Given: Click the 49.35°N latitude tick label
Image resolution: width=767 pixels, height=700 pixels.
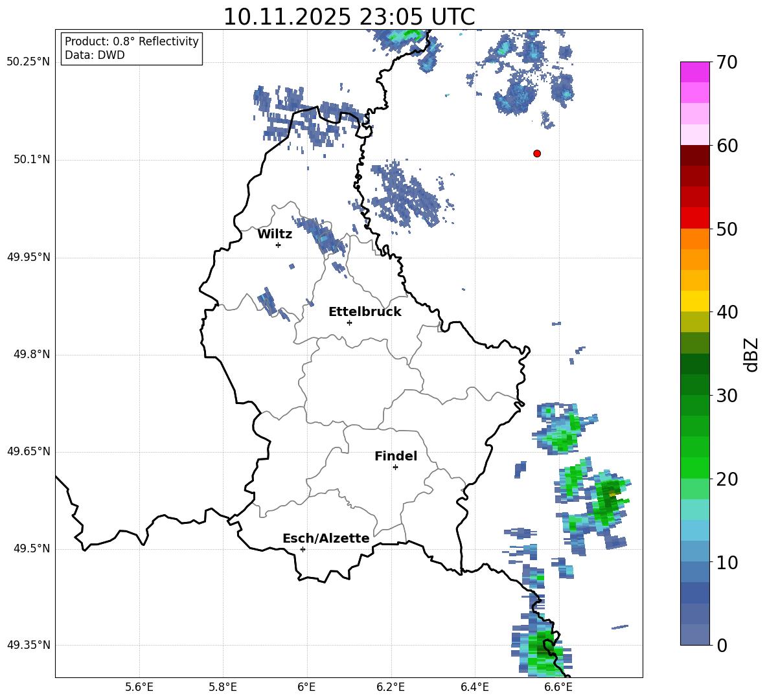Looking at the screenshot, I should [x=29, y=645].
